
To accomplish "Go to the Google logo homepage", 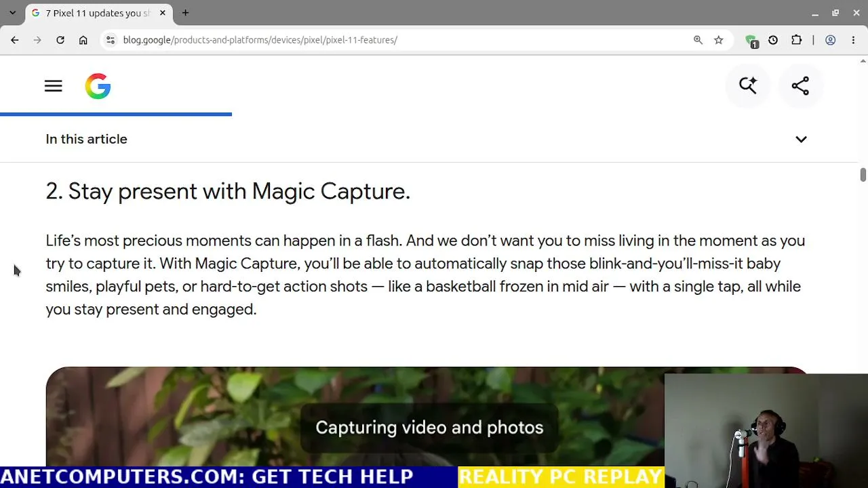I will coord(98,86).
